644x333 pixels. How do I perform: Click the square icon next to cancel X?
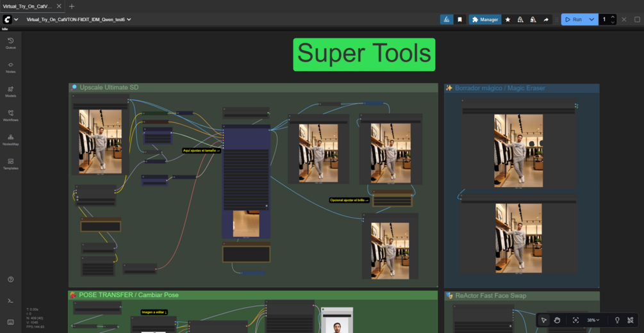[x=637, y=19]
